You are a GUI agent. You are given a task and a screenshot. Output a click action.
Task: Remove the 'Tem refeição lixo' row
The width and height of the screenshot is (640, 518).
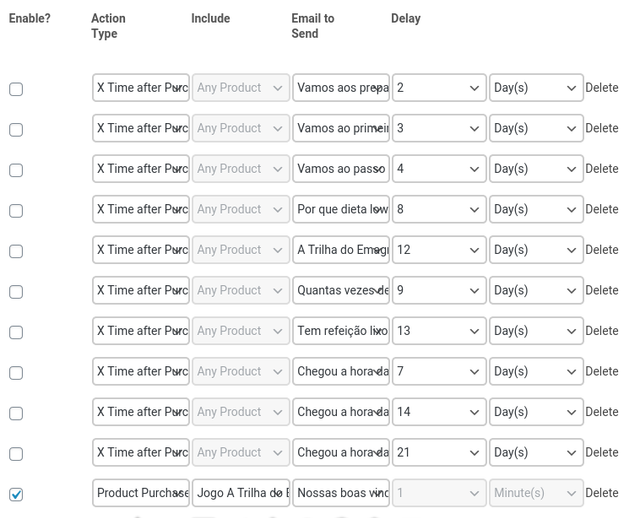(x=602, y=331)
